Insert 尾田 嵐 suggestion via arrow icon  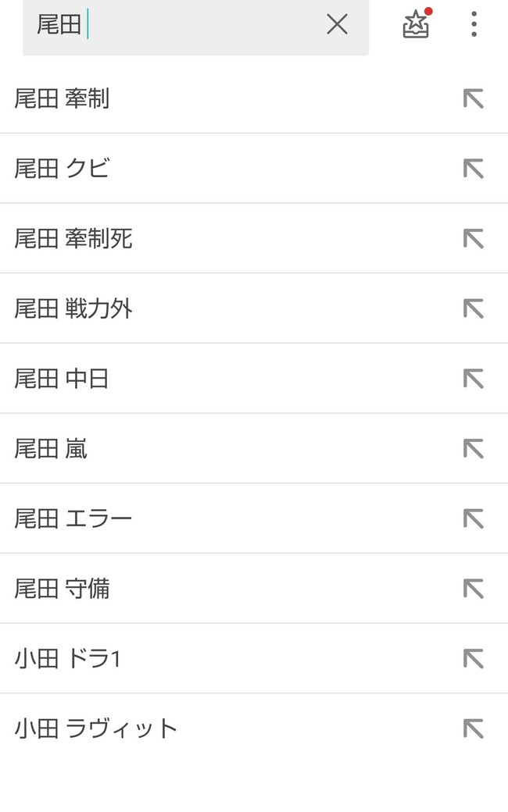(474, 448)
